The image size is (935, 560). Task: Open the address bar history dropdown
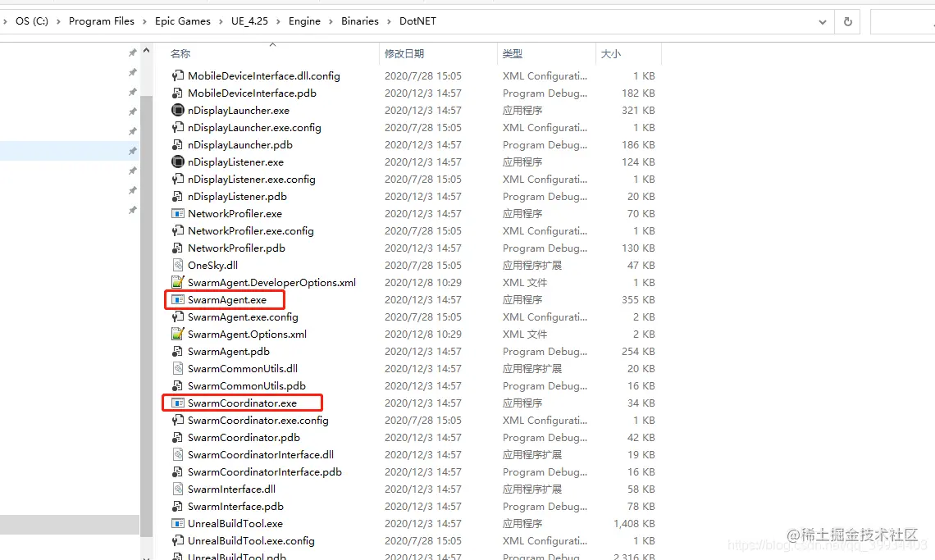(823, 22)
